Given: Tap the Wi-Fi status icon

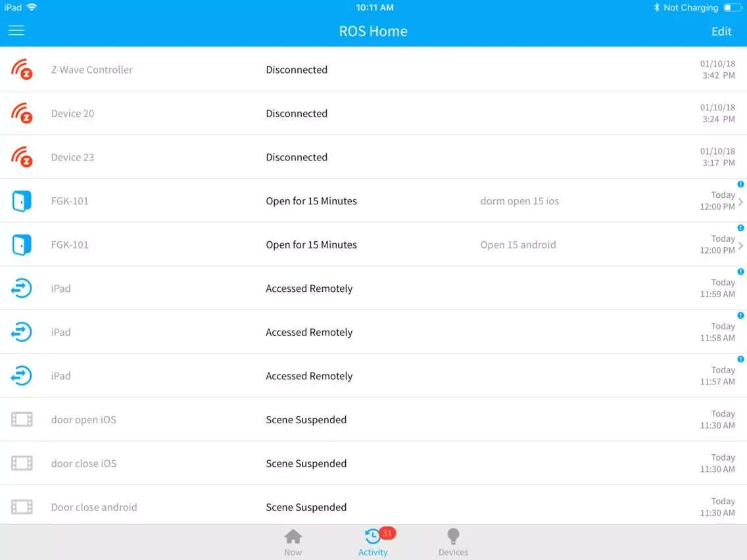Looking at the screenshot, I should [x=32, y=7].
